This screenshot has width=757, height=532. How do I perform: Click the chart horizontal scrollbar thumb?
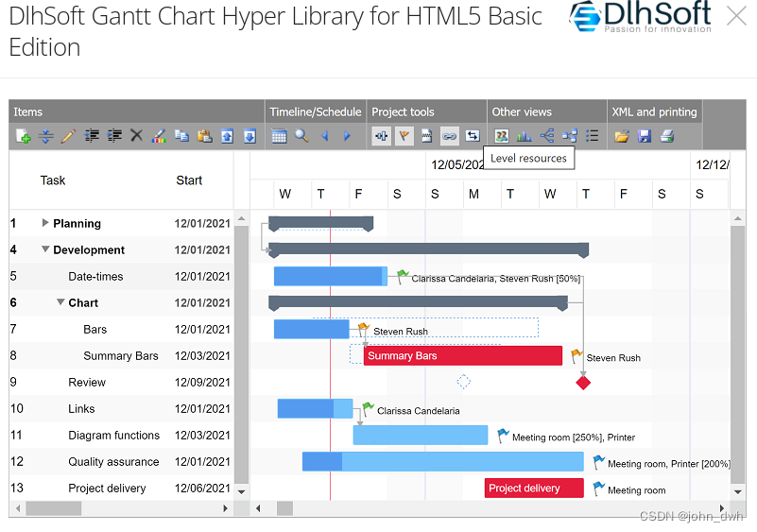coord(284,508)
